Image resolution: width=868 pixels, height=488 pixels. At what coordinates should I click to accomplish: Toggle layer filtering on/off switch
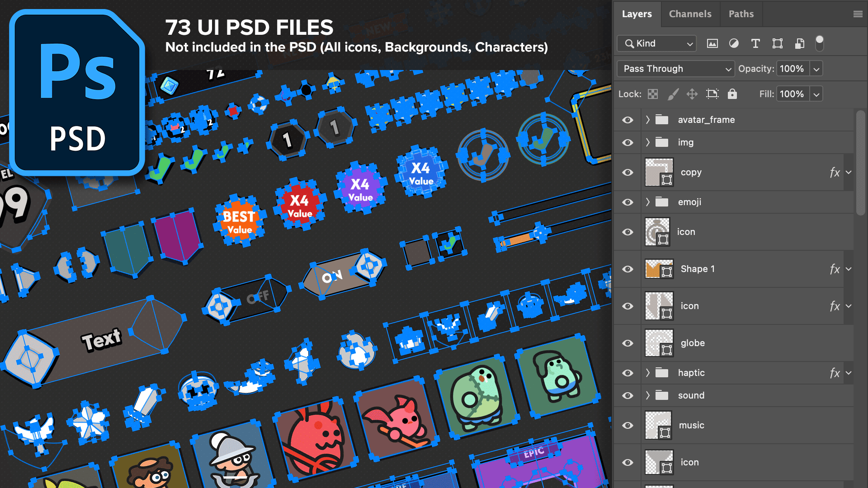[819, 43]
